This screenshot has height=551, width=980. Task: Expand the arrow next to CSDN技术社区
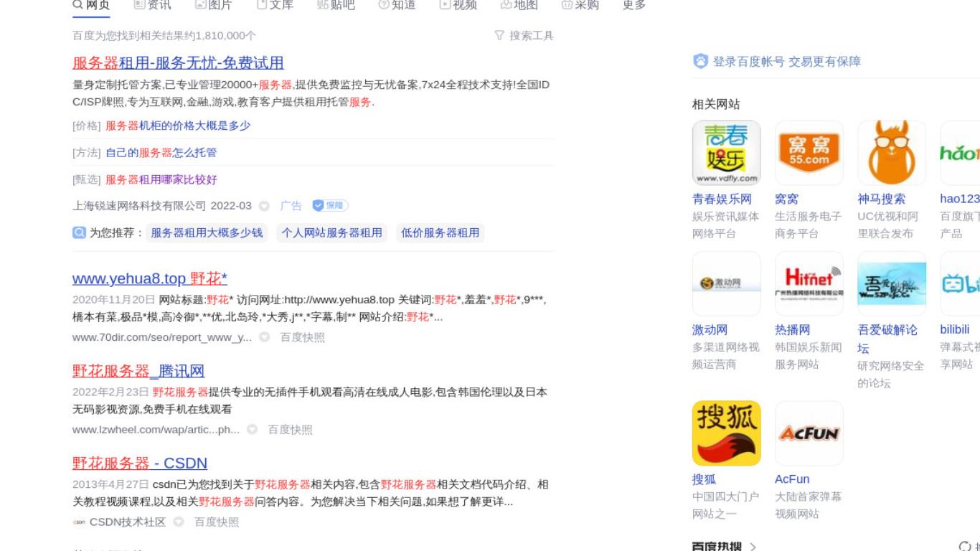[x=179, y=522]
